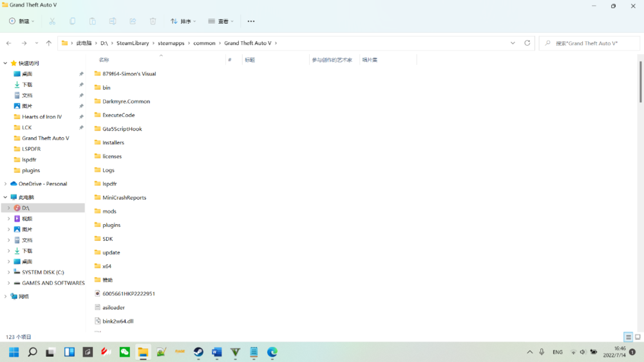Click the back navigation arrow
Image resolution: width=644 pixels, height=362 pixels.
pyautogui.click(x=8, y=43)
